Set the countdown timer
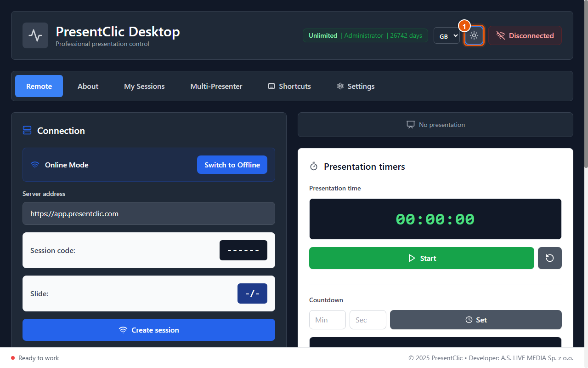 [476, 320]
